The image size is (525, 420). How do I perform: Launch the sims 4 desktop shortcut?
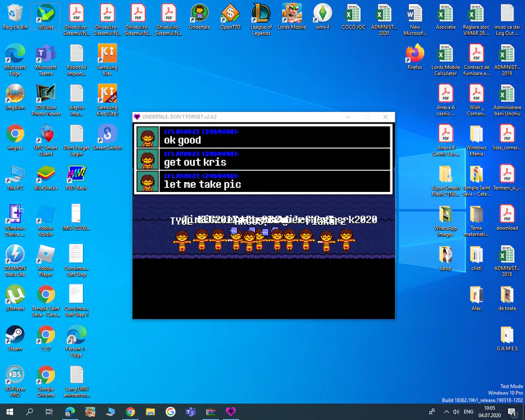[x=323, y=17]
